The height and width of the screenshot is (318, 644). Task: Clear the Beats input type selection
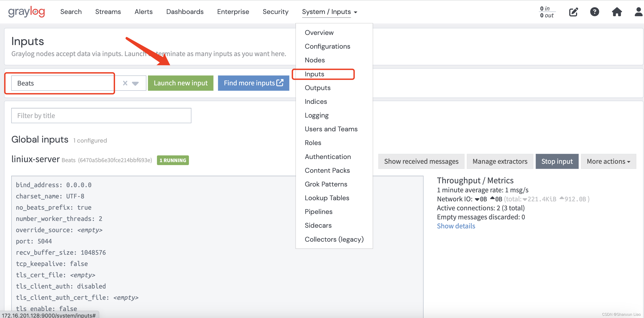[125, 83]
